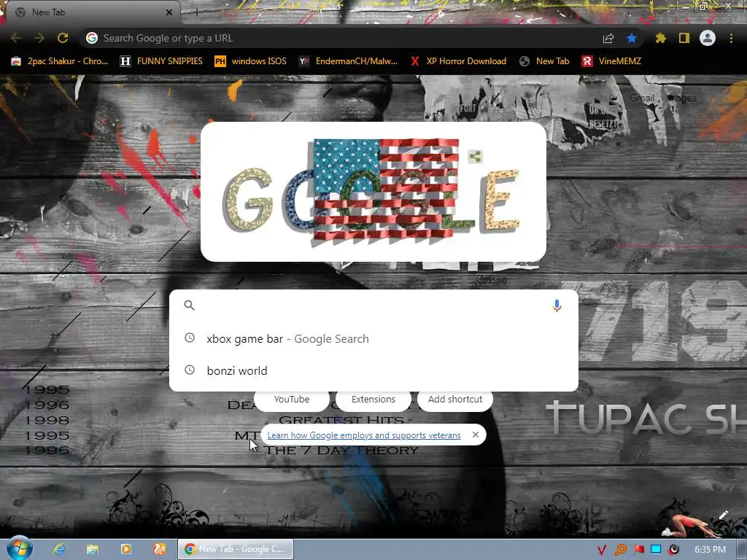Click the orange magnifier tray icon
The height and width of the screenshot is (560, 747).
coord(620,550)
